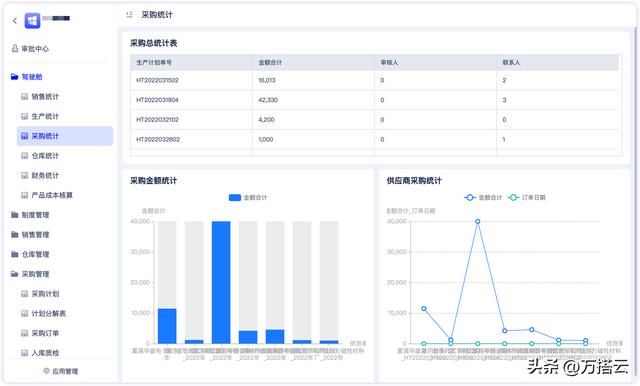Click the 仓库管理 folder icon
Screen dimensions: 640x386
coord(15,254)
